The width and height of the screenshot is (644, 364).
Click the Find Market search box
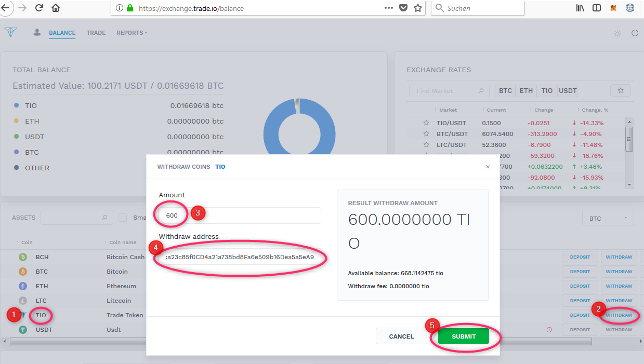449,90
